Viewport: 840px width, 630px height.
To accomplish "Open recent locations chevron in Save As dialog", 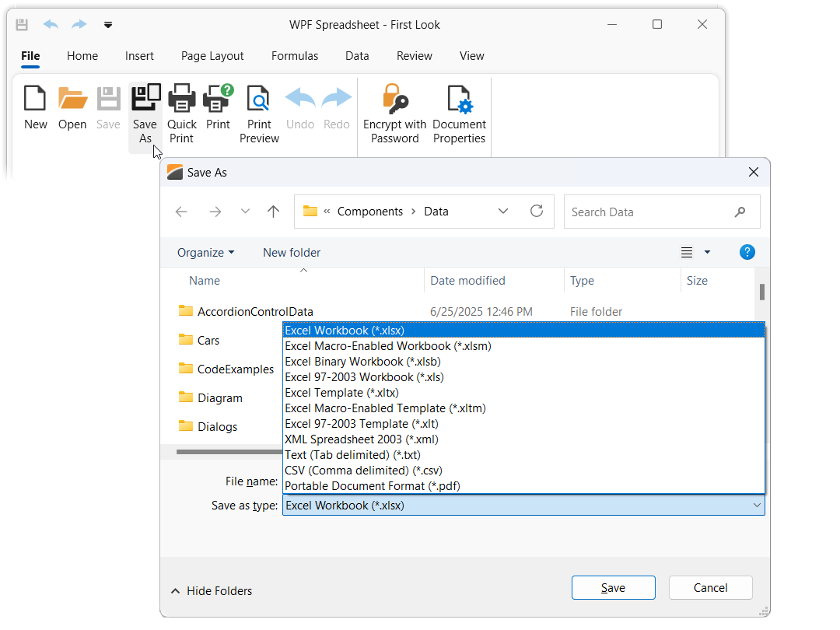I will pos(245,211).
